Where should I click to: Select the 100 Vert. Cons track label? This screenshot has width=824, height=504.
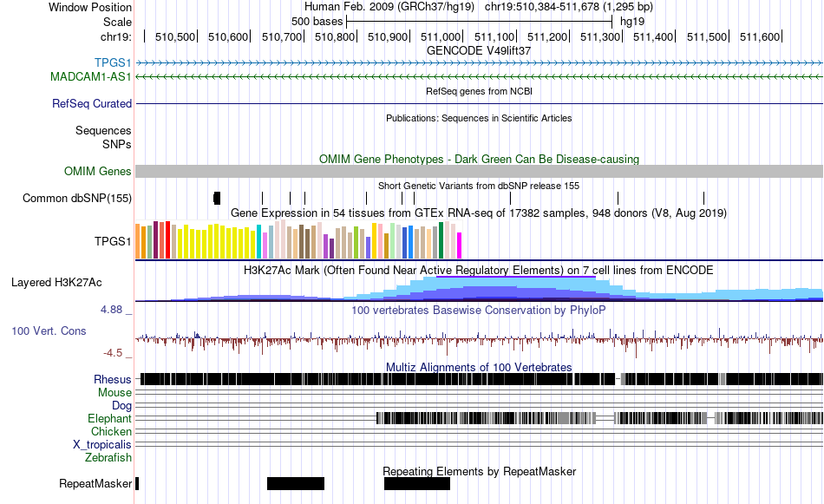click(49, 331)
